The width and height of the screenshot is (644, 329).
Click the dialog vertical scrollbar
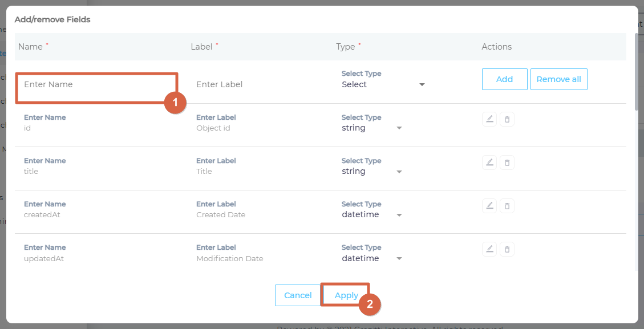[x=636, y=71]
